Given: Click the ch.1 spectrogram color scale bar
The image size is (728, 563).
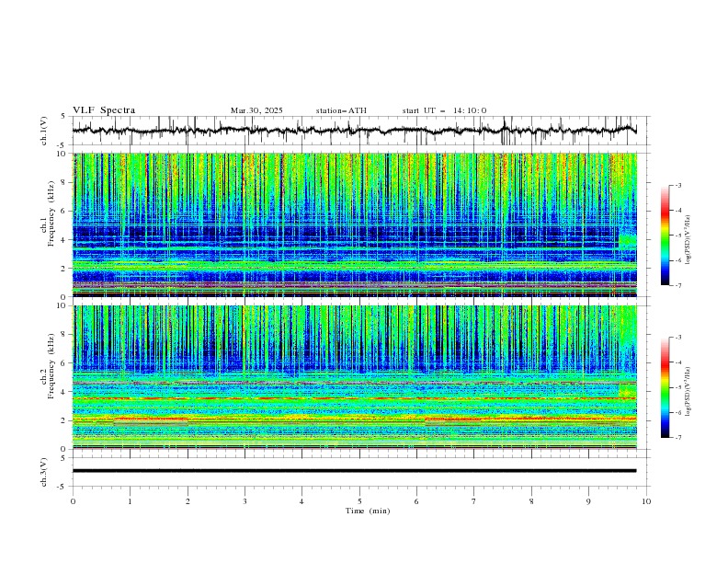Looking at the screenshot, I should 665,235.
